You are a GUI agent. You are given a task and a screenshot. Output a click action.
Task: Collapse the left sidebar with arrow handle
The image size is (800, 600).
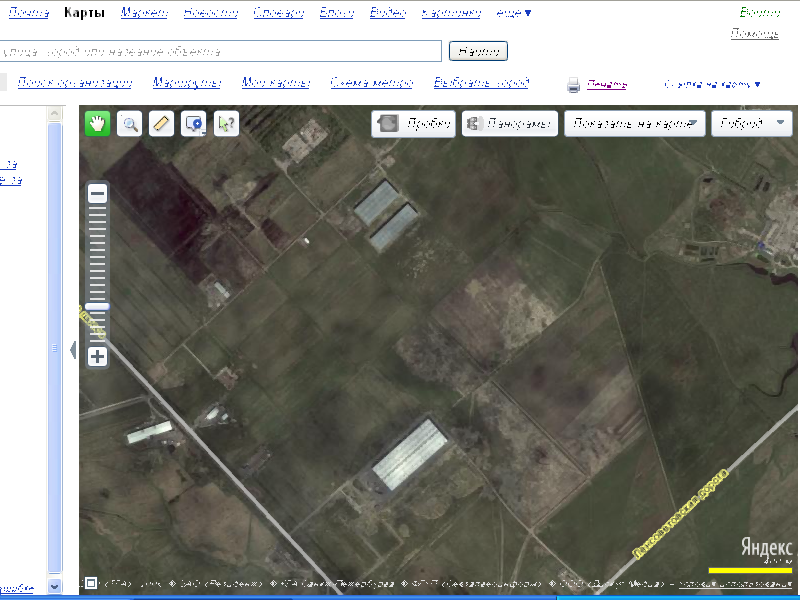[x=72, y=351]
